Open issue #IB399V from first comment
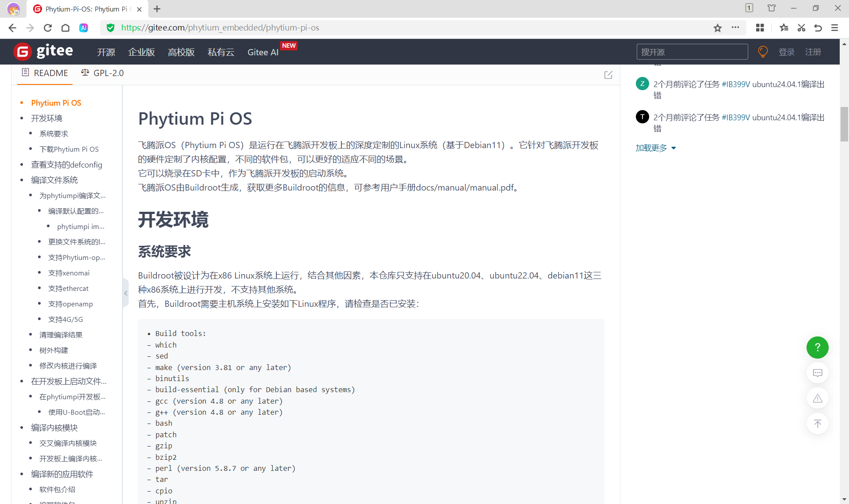Screen dimensions: 849x504 [x=736, y=84]
